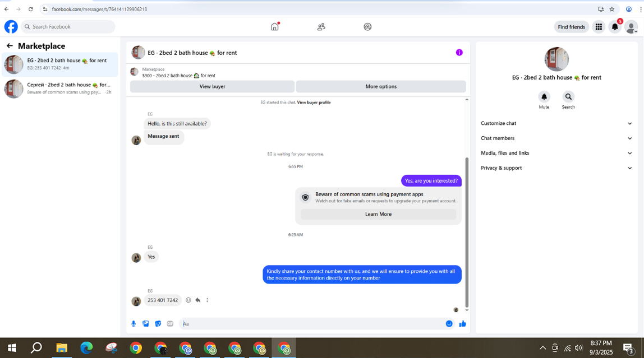Open File Explorer from the taskbar
This screenshot has width=644, height=358.
(x=62, y=348)
